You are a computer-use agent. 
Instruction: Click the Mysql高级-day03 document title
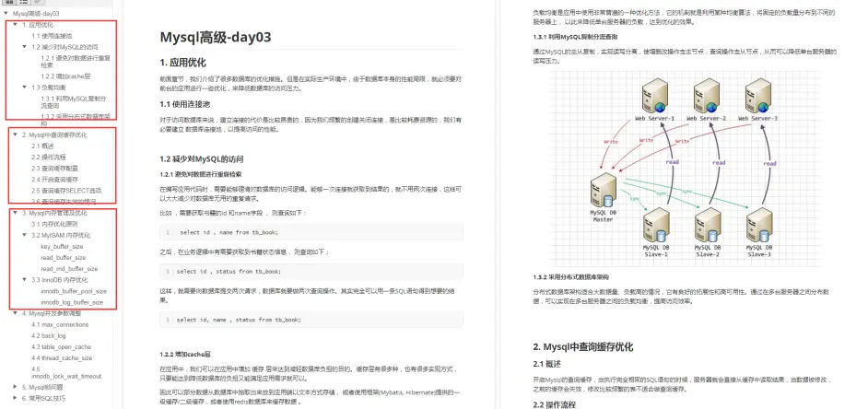pyautogui.click(x=216, y=37)
